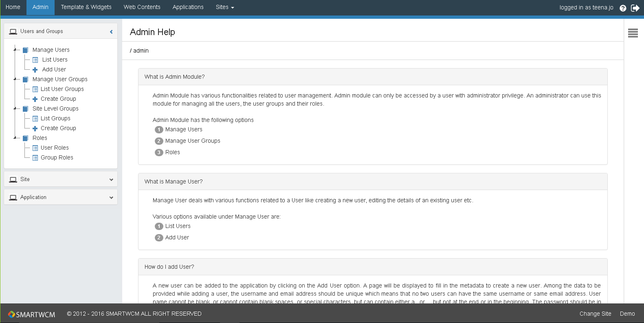This screenshot has height=323, width=644.
Task: Open Create Group under Site Level Groups
Action: [x=58, y=128]
